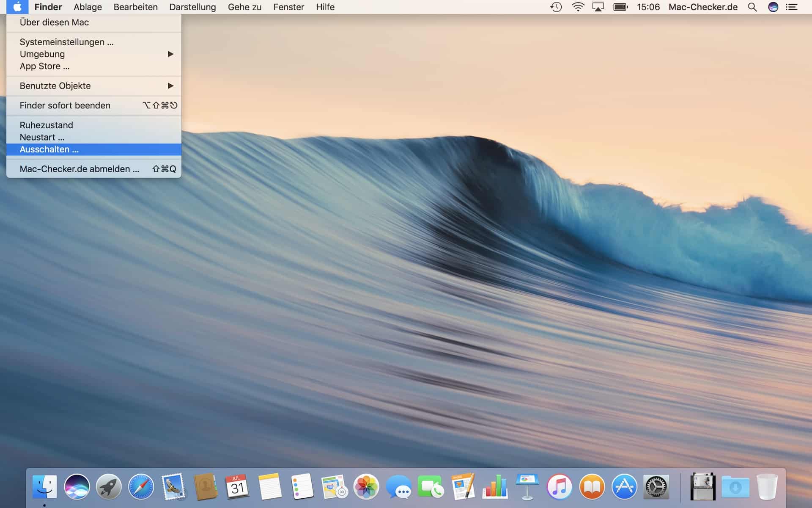Select Ruhezustand to sleep
Screen dimensions: 812x508
pyautogui.click(x=94, y=125)
